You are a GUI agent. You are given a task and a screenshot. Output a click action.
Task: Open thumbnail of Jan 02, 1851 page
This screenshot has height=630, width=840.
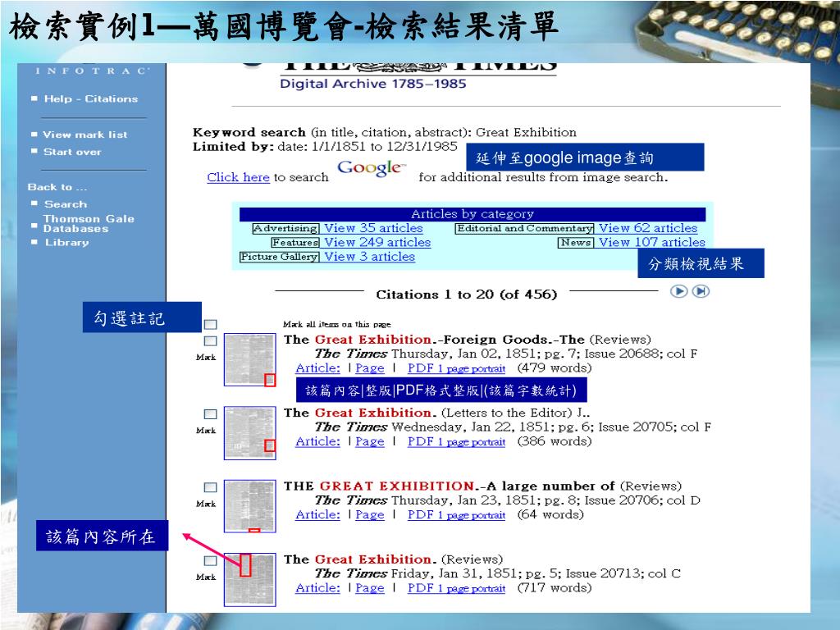[249, 359]
